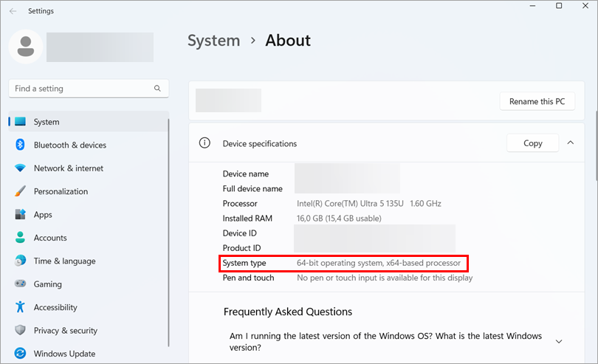Click the Accessibility figure icon

coord(20,307)
